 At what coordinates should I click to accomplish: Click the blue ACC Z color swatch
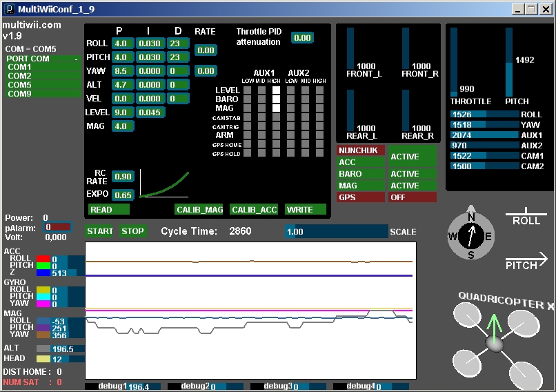pos(43,273)
